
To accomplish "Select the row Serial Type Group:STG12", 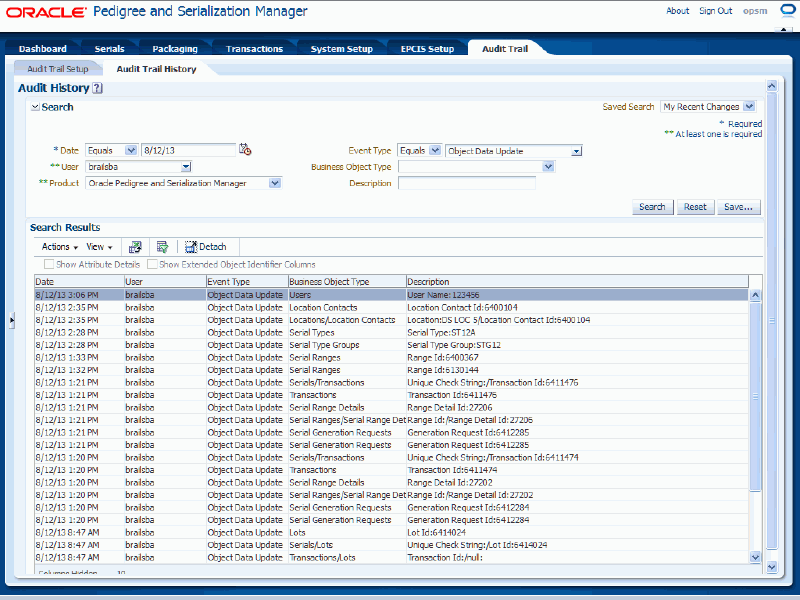I will pos(391,345).
